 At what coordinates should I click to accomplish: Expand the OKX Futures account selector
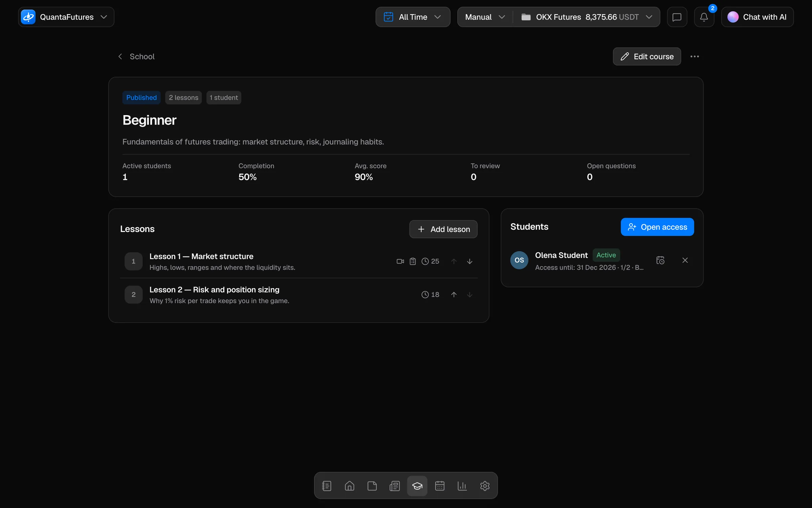[587, 17]
